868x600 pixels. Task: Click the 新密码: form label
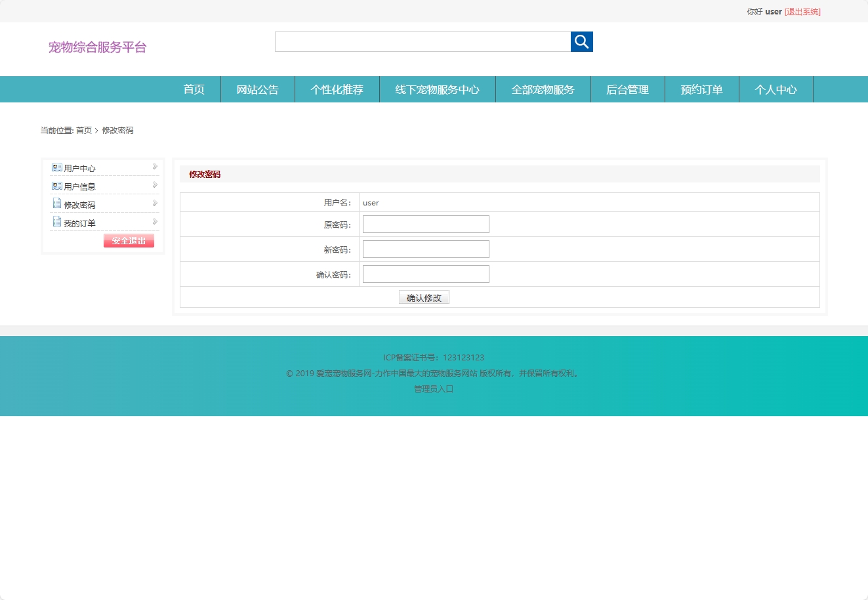click(337, 250)
